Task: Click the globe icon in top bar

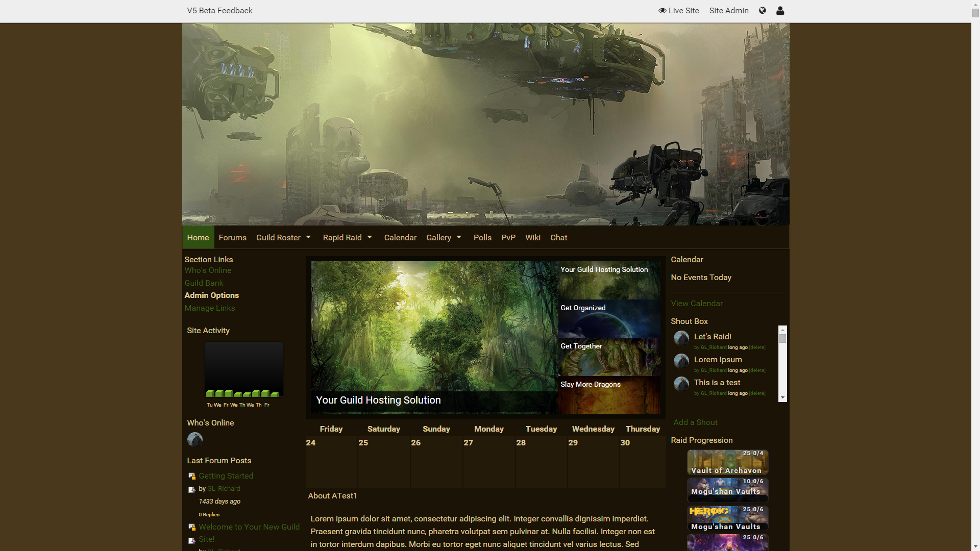Action: click(762, 10)
